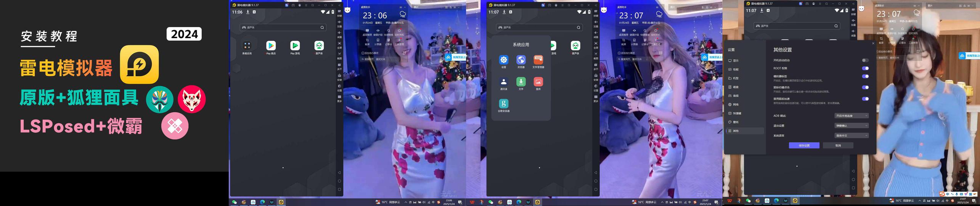
Task: Open the 退出设置 dropdown
Action: point(851,126)
